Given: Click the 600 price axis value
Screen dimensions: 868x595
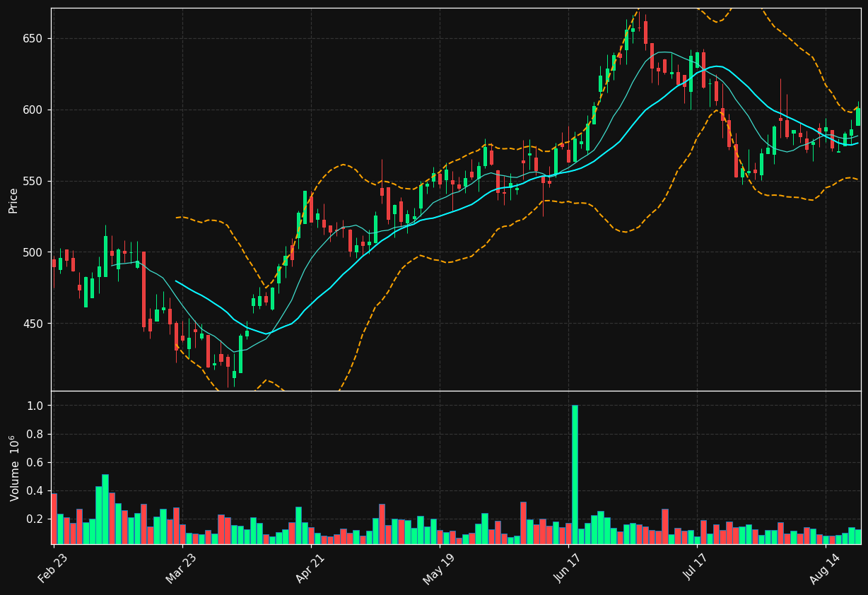Looking at the screenshot, I should click(x=33, y=110).
